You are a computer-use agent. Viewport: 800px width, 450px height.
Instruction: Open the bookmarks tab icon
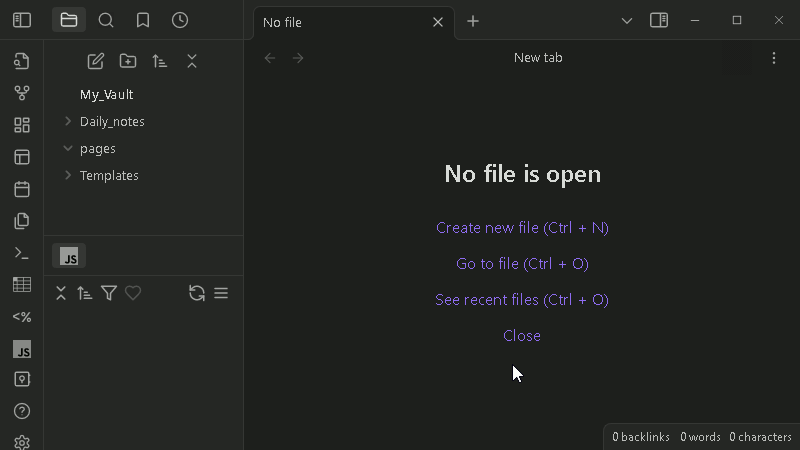pyautogui.click(x=143, y=20)
